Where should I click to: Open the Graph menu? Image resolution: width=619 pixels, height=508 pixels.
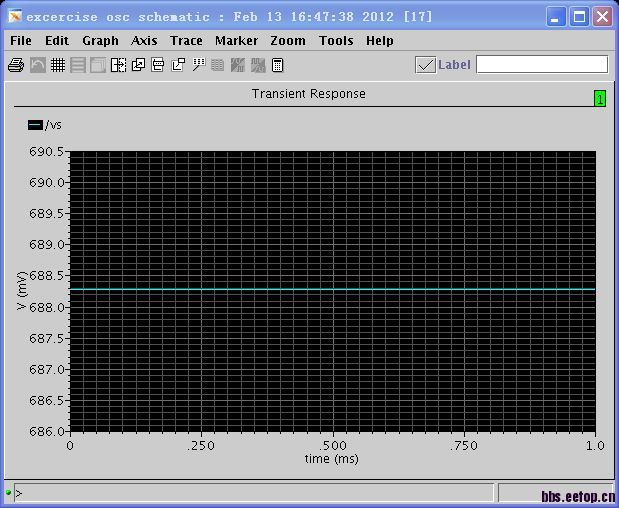coord(100,41)
